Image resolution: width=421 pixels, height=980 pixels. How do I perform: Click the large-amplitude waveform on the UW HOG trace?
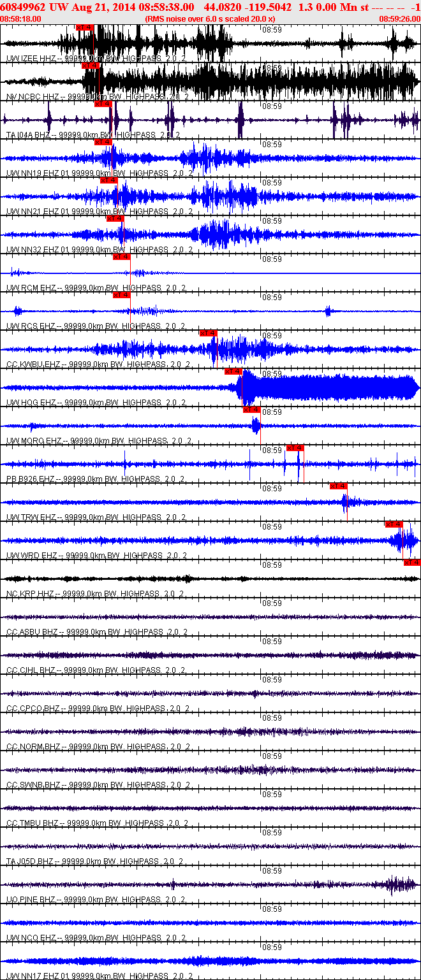point(329,387)
